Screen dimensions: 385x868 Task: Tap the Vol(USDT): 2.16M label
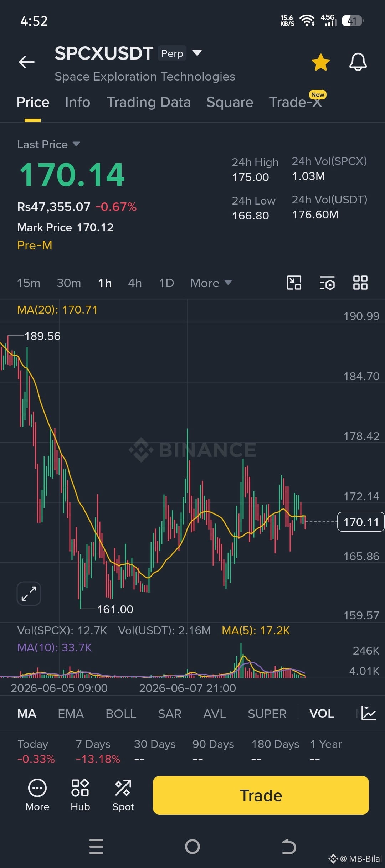164,630
